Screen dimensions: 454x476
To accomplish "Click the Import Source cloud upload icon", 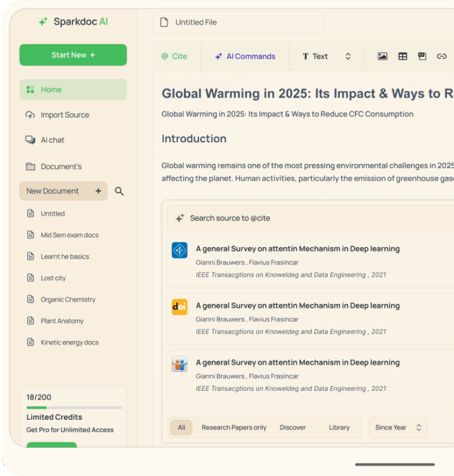I will pyautogui.click(x=30, y=115).
